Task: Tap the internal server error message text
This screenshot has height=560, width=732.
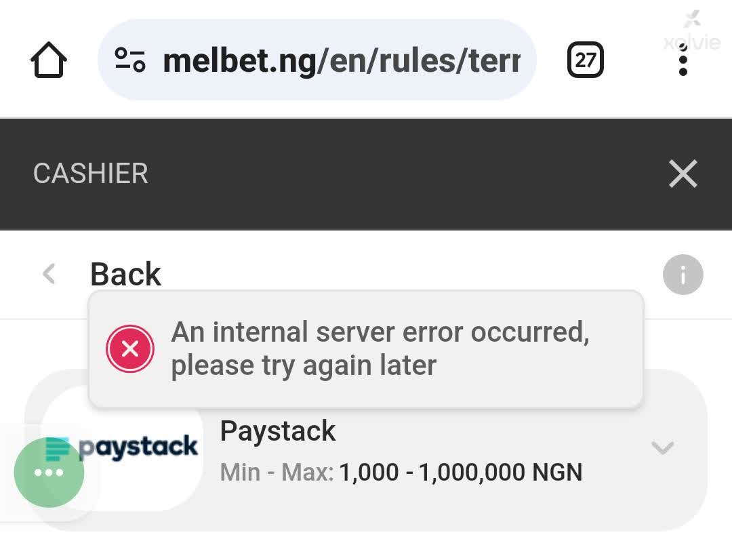Action: tap(380, 349)
